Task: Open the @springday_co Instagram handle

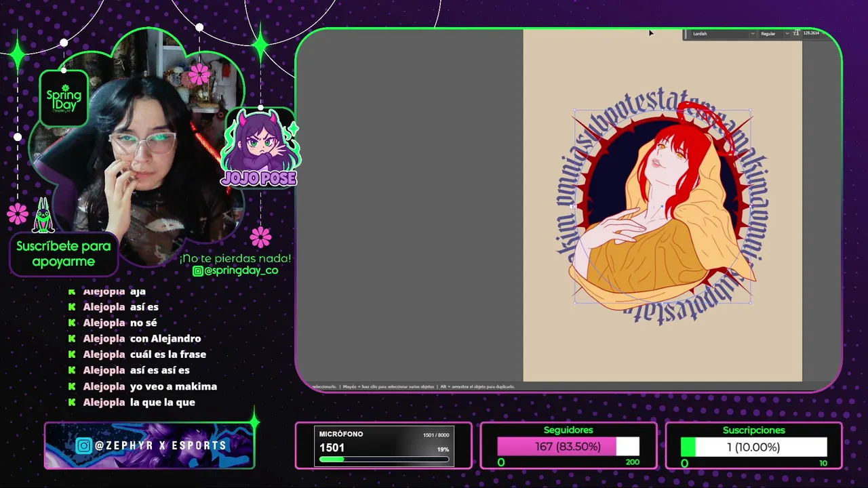Action: click(x=241, y=270)
